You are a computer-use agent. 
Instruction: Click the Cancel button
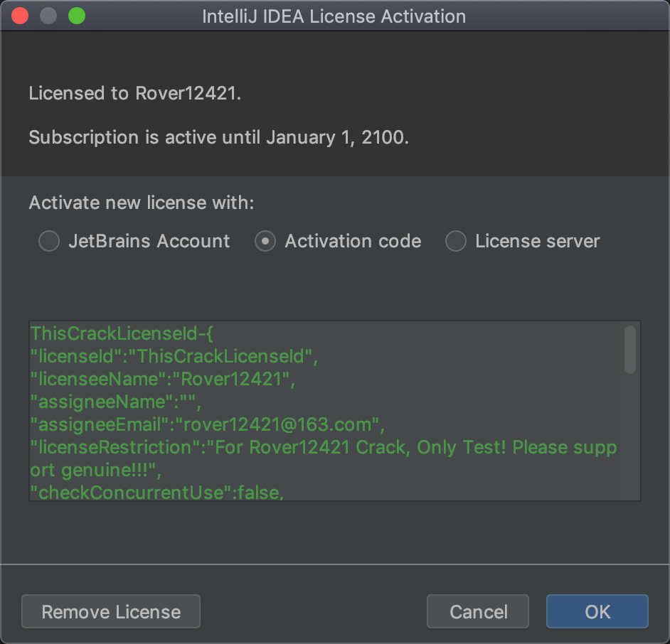point(477,611)
